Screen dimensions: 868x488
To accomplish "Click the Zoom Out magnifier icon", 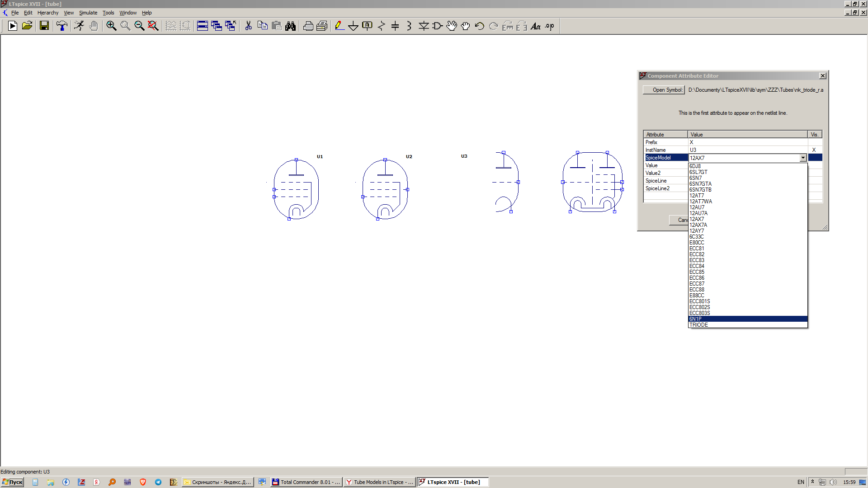I will click(139, 26).
